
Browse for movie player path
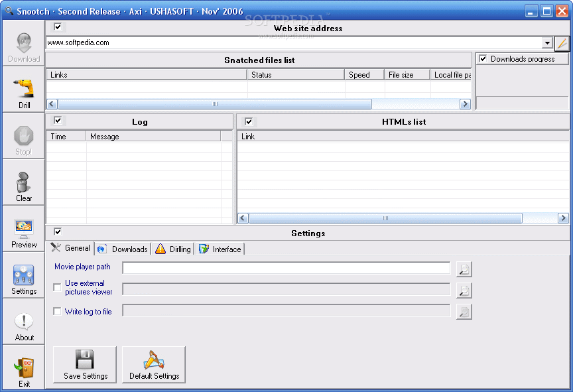(x=464, y=269)
